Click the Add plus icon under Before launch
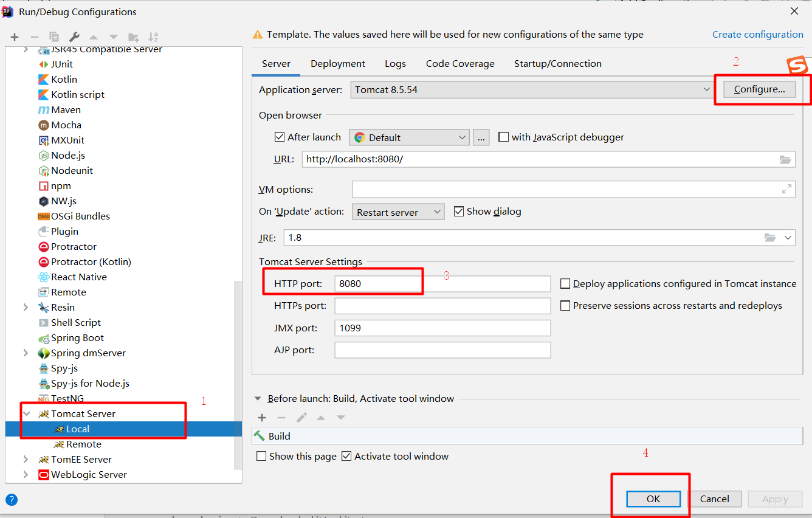Image resolution: width=812 pixels, height=518 pixels. click(x=262, y=418)
